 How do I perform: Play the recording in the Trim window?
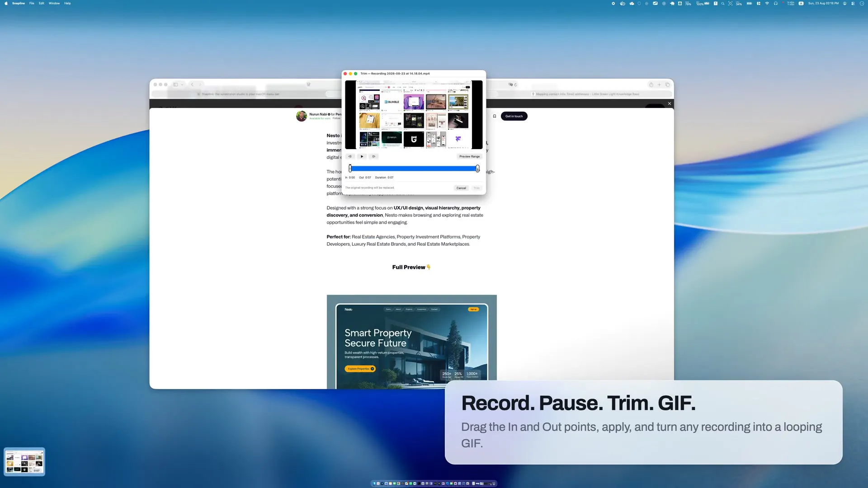pos(362,156)
